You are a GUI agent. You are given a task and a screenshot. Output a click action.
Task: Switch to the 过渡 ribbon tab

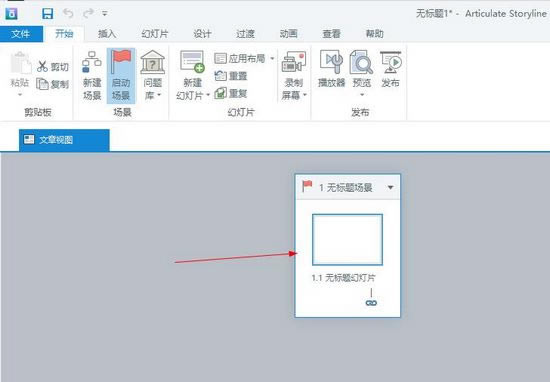click(x=245, y=34)
